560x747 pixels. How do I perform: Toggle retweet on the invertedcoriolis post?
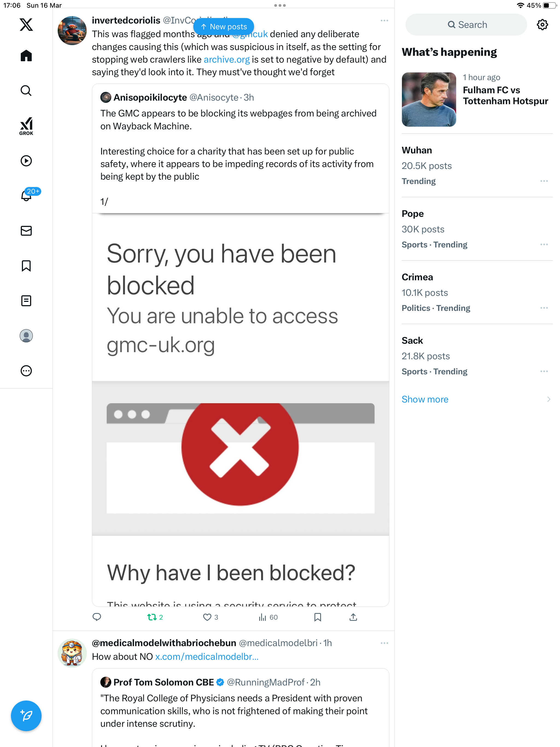[x=155, y=617]
